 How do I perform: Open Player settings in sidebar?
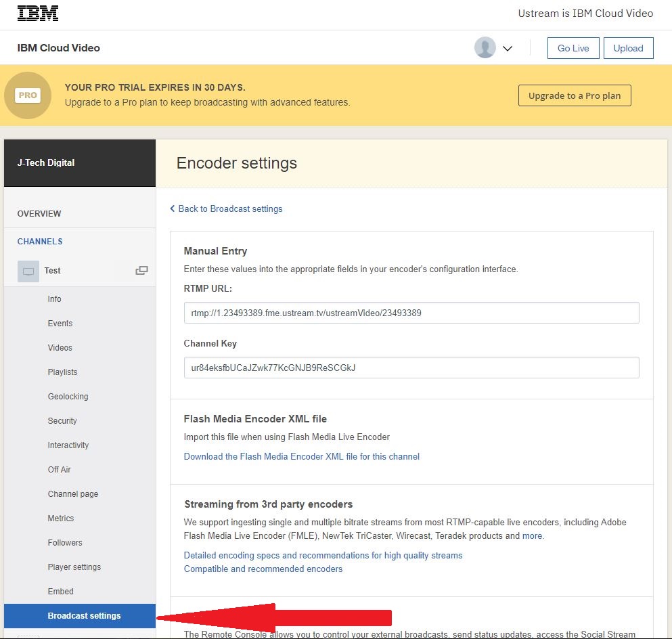(x=74, y=567)
